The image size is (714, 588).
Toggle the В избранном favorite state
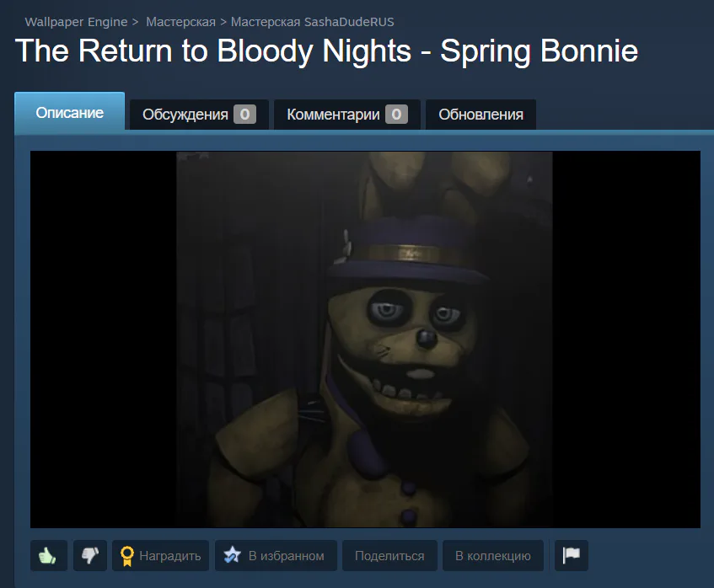tap(276, 555)
